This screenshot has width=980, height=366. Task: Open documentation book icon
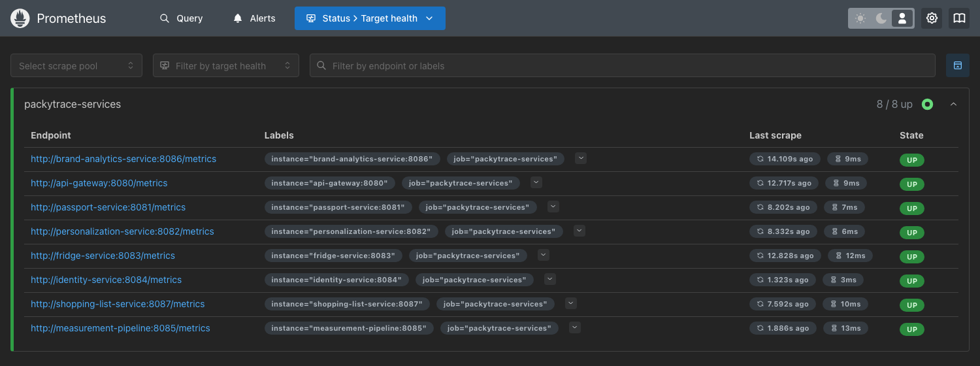point(959,18)
